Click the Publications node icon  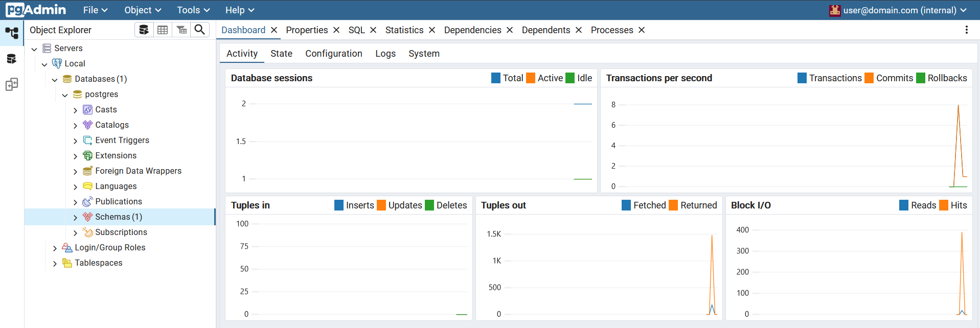pos(87,201)
